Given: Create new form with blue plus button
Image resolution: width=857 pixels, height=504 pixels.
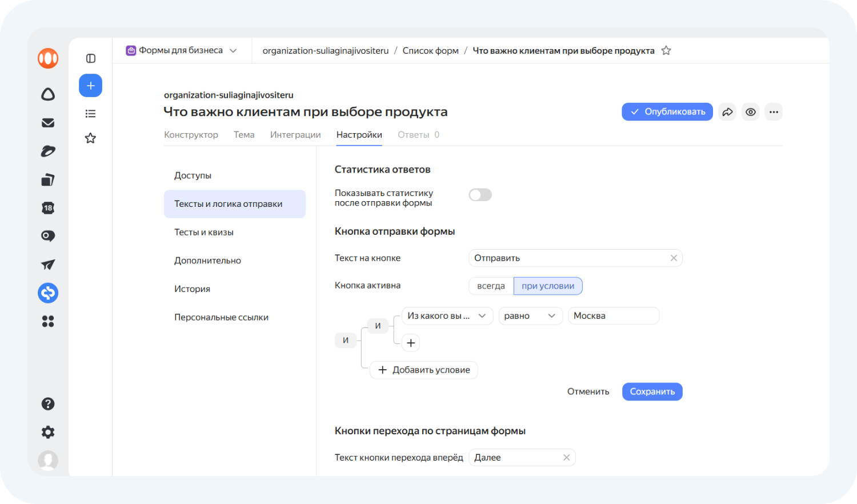Looking at the screenshot, I should coord(91,86).
